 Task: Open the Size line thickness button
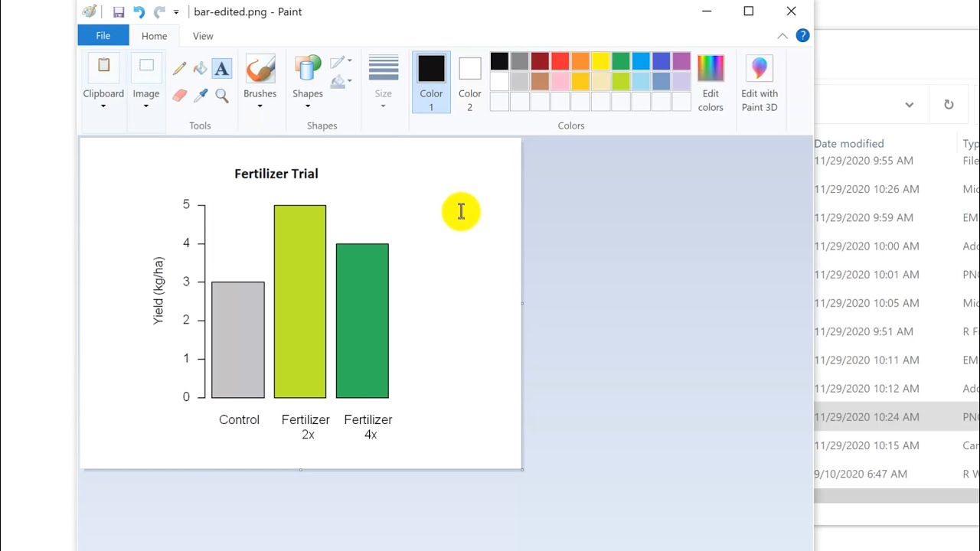tap(384, 80)
